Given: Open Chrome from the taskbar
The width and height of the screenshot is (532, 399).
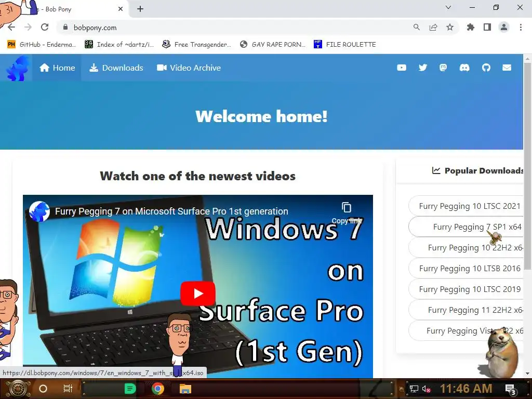Looking at the screenshot, I should [x=158, y=389].
